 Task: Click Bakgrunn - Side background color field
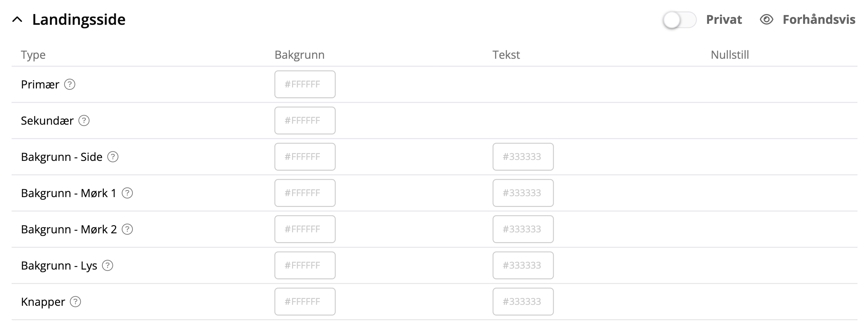[x=304, y=157]
